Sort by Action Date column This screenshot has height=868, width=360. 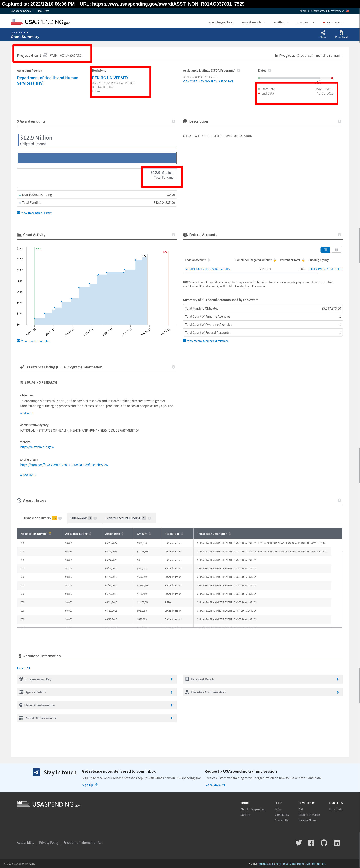click(x=122, y=534)
